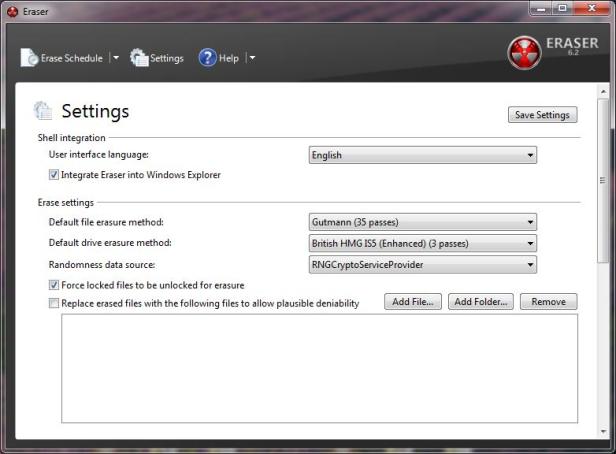Click the Help question mark icon

coord(207,58)
